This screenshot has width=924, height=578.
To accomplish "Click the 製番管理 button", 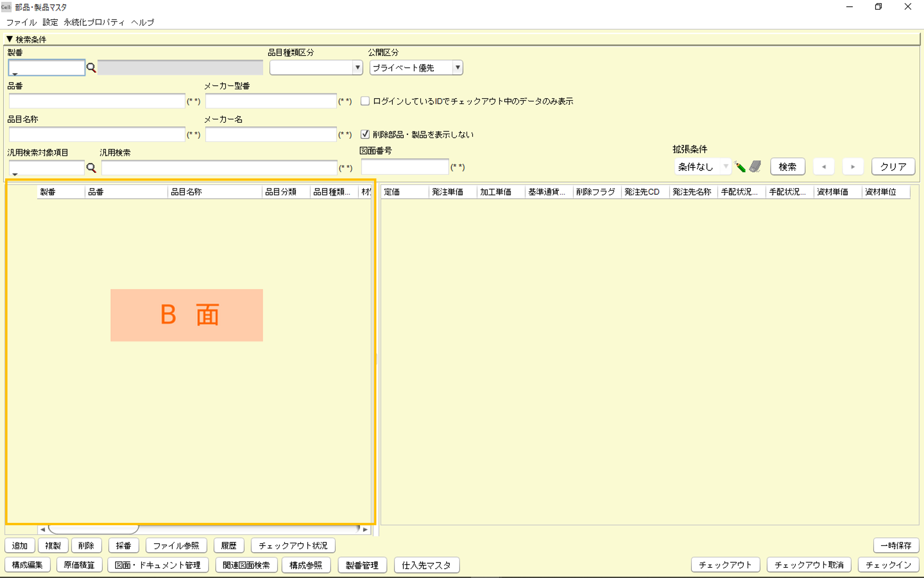I will pos(362,565).
